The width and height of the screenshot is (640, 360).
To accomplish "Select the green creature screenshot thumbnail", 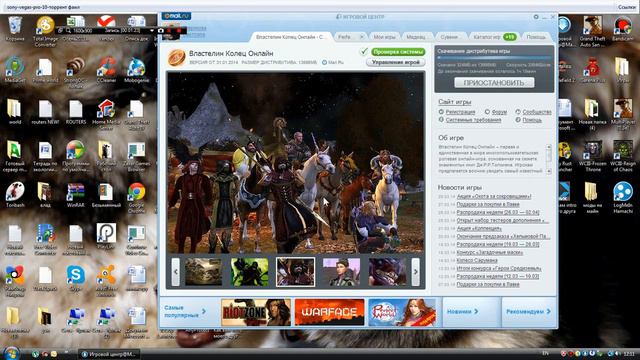I will [249, 272].
